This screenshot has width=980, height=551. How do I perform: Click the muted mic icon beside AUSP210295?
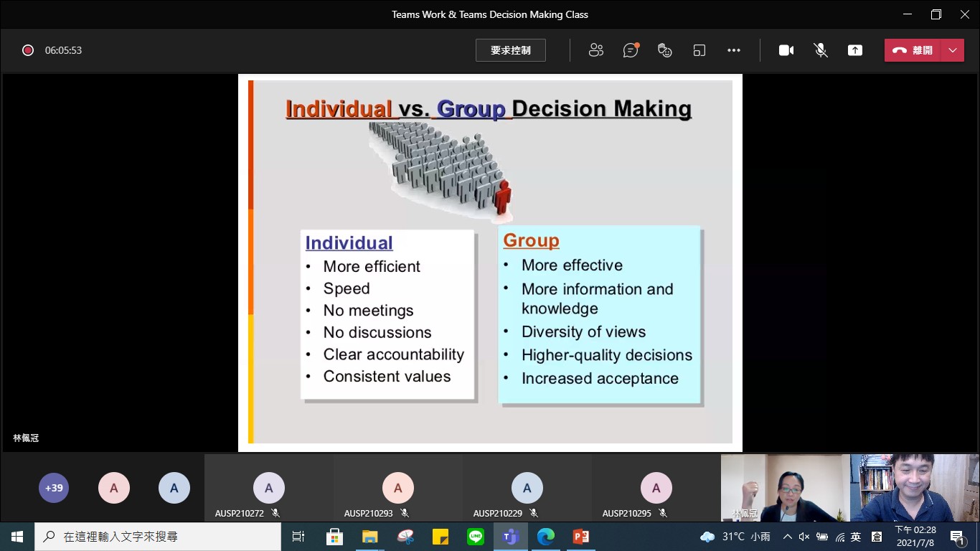point(663,513)
